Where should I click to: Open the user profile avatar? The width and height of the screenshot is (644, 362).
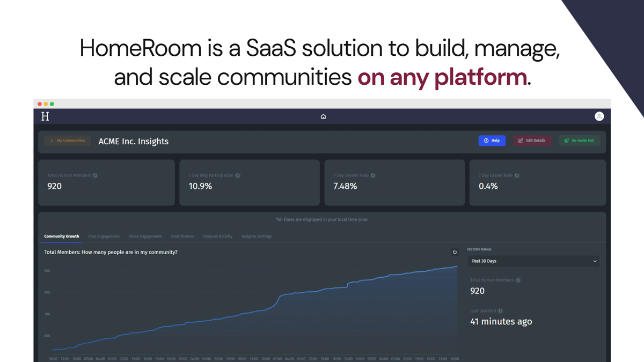[x=599, y=116]
